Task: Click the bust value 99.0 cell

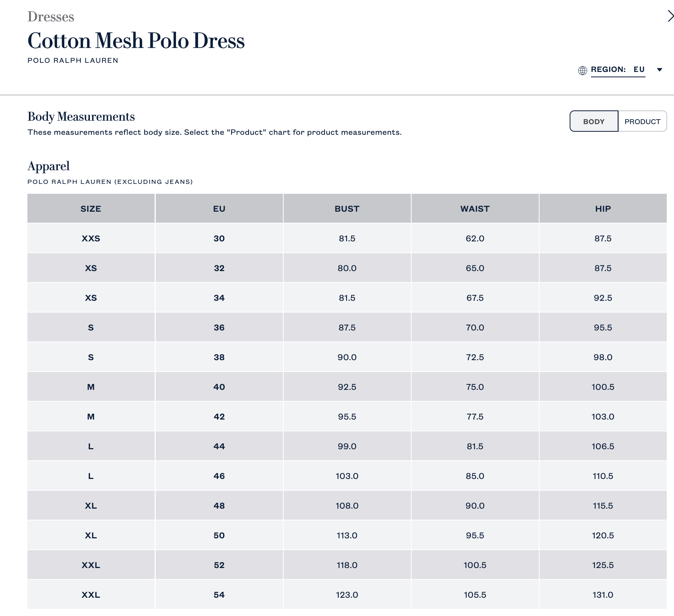Action: click(347, 446)
